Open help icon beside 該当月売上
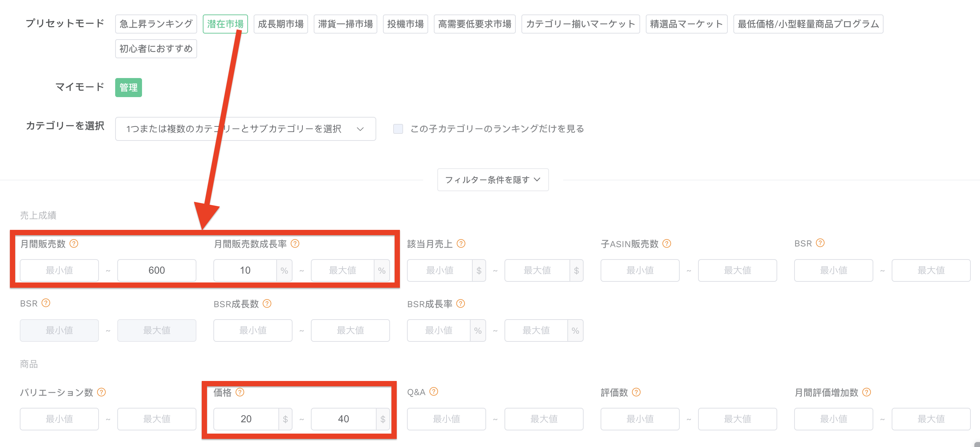This screenshot has width=980, height=447. point(461,244)
